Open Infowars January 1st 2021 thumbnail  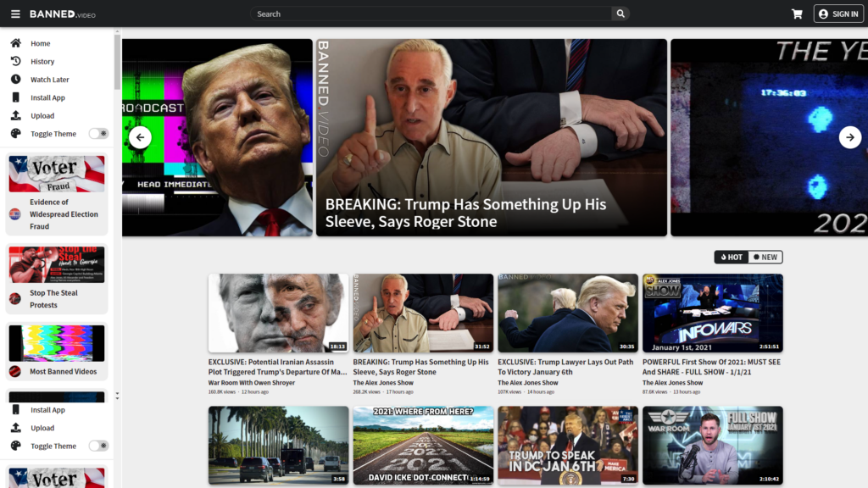click(712, 313)
